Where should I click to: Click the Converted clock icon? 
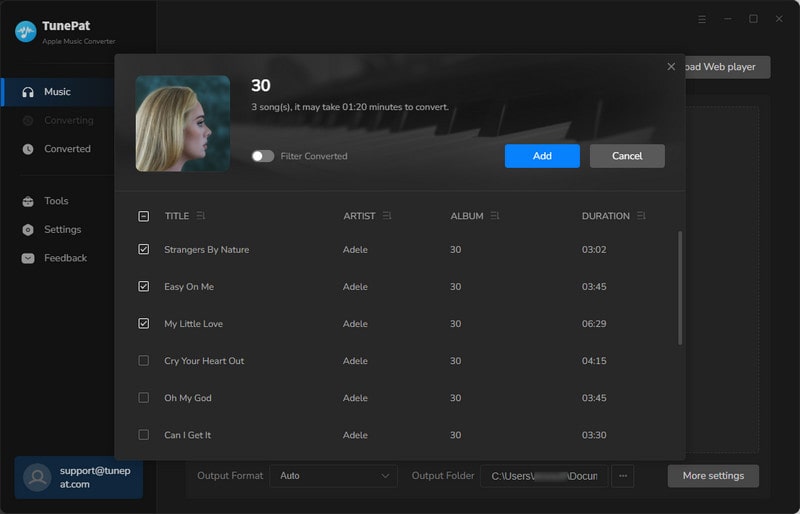pos(28,149)
